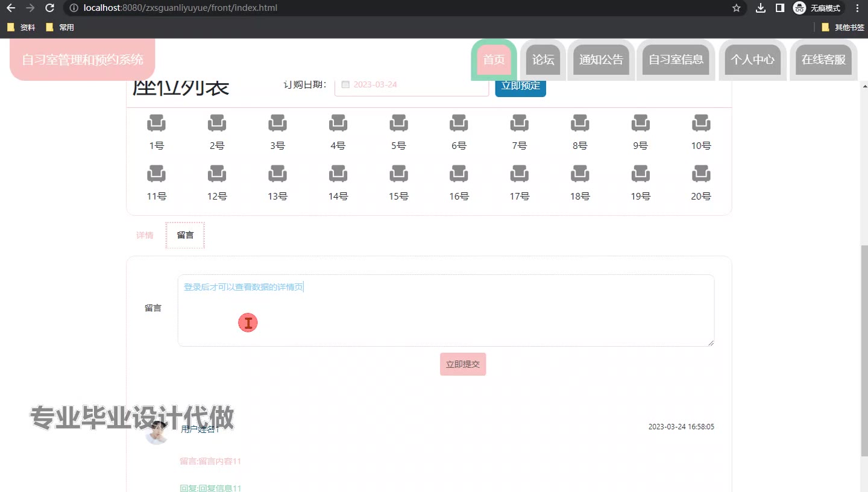Select seat 12号 sofa icon
Screen dimensions: 868x492
(217, 174)
